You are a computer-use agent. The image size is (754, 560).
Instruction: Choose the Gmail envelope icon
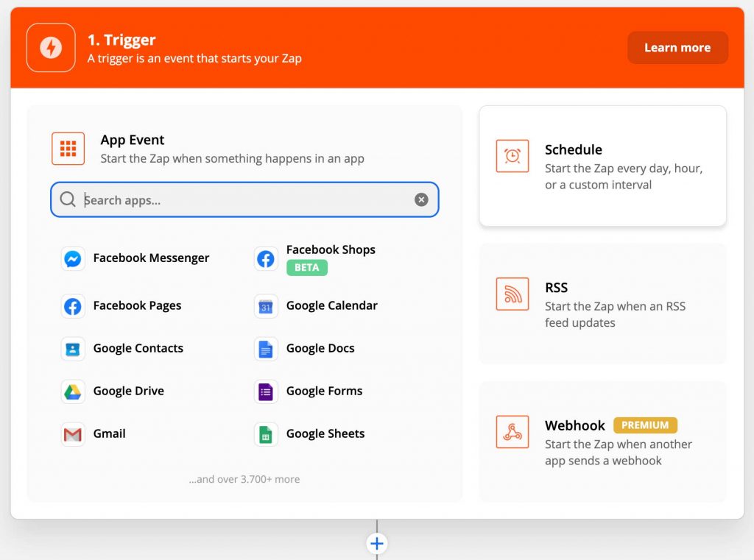coord(72,434)
